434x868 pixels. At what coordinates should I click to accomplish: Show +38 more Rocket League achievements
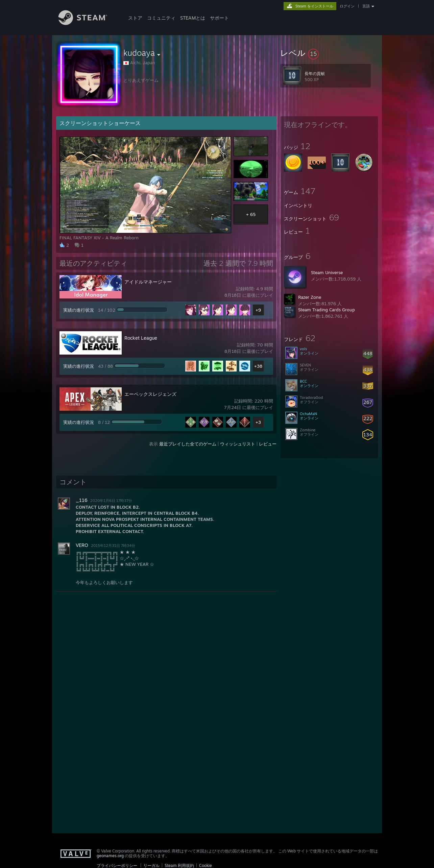258,366
